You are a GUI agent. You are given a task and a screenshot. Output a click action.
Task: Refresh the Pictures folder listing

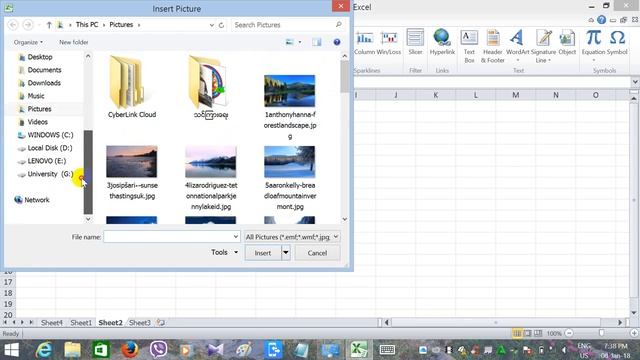(x=221, y=25)
